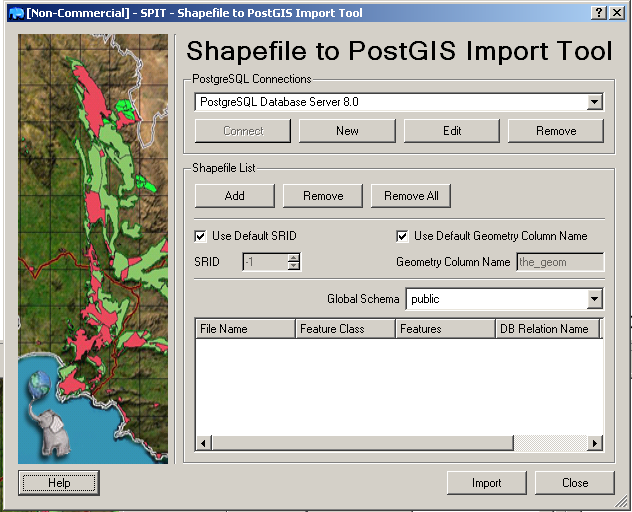Select the Feature Class column header
Screen dimensions: 632x512
[345, 329]
